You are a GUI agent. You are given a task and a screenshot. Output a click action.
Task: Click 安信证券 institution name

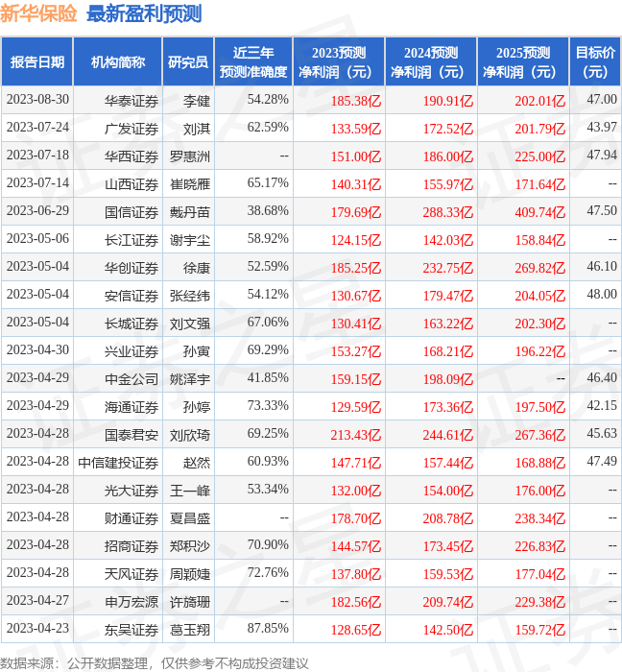[x=132, y=296]
